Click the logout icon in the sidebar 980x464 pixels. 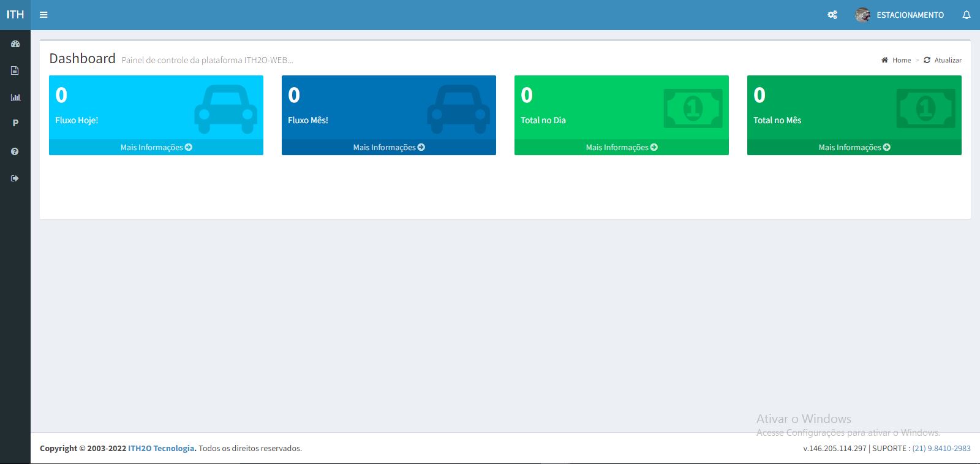pyautogui.click(x=15, y=178)
